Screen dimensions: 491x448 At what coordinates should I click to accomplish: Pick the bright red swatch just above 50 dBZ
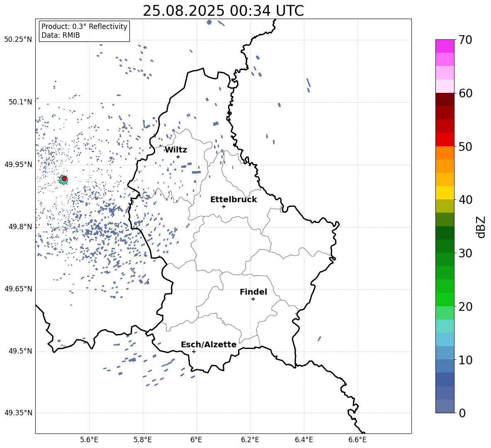click(445, 140)
